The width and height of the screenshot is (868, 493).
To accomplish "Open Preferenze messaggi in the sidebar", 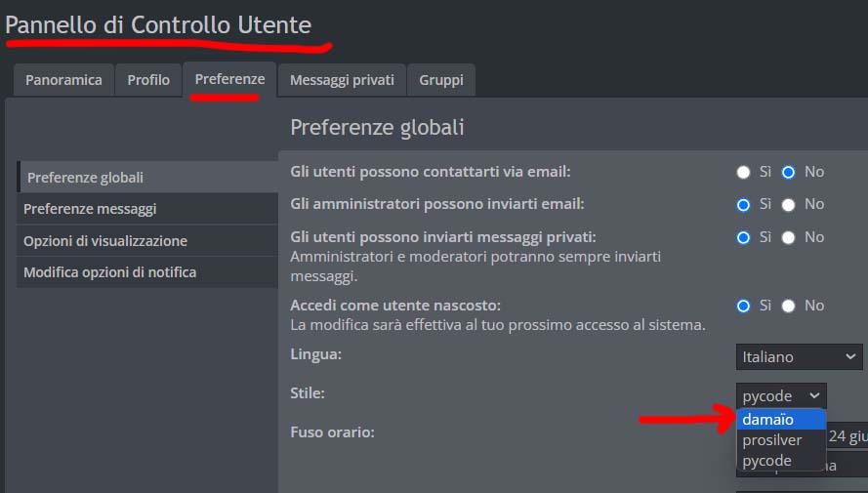I will point(90,209).
